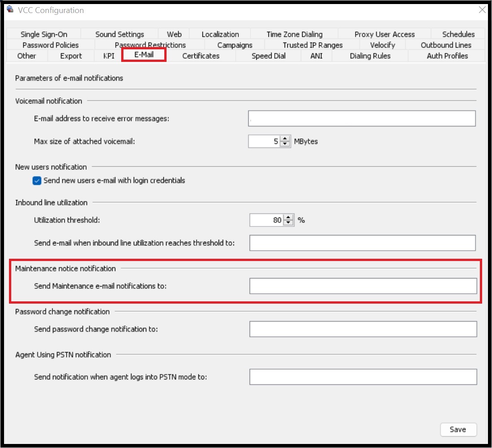Close the VCC Configuration window
The width and height of the screenshot is (492, 448).
click(x=482, y=10)
